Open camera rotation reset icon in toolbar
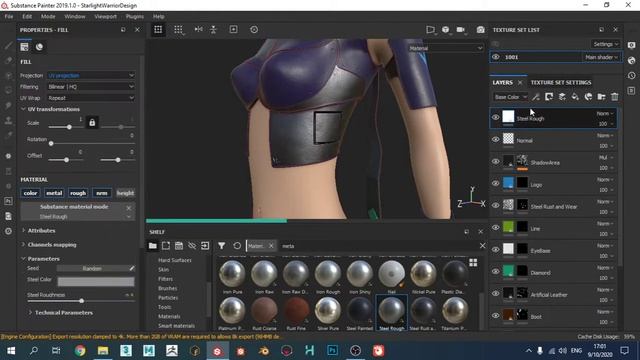 point(254,29)
